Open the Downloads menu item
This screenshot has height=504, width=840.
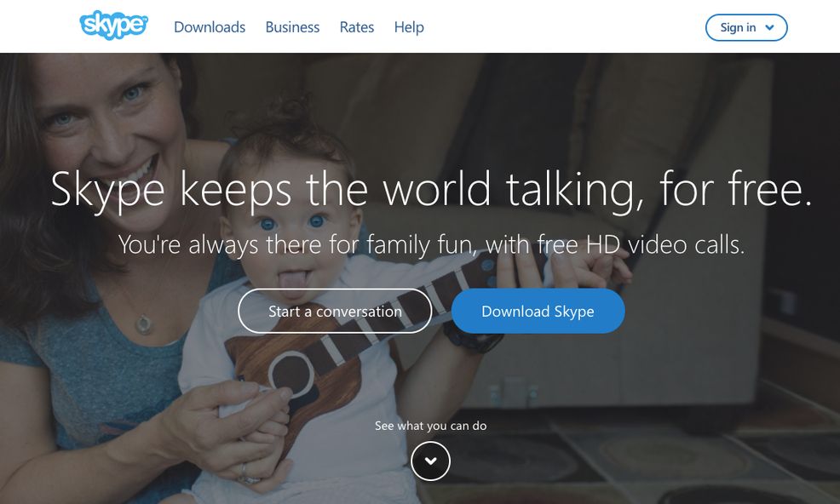[x=210, y=27]
